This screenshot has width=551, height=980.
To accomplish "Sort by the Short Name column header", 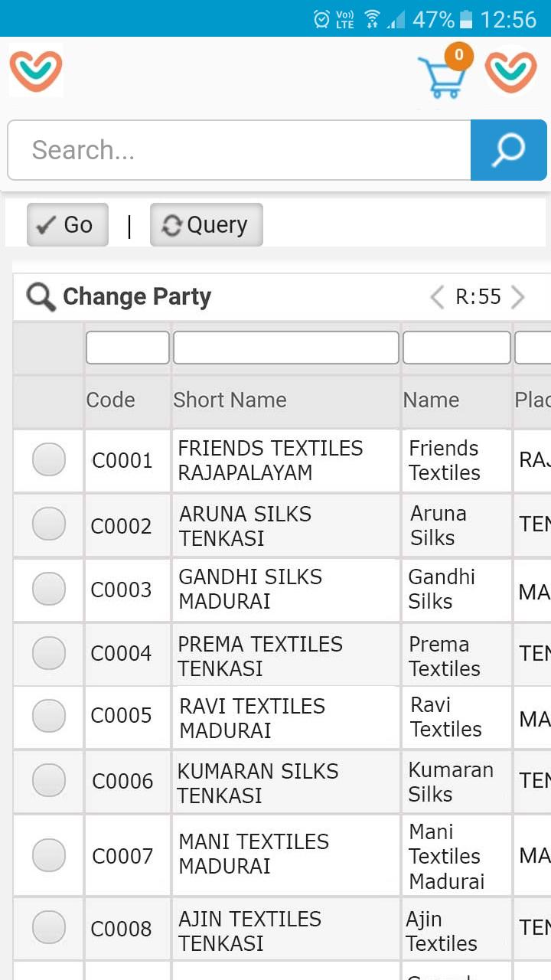I will point(230,400).
